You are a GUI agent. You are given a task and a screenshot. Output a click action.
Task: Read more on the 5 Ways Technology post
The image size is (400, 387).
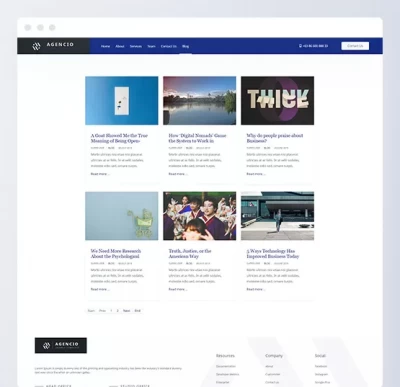pos(256,289)
